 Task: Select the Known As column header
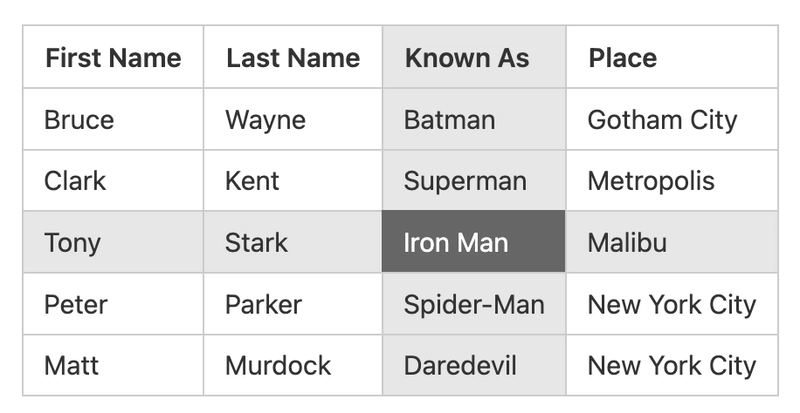(x=474, y=57)
